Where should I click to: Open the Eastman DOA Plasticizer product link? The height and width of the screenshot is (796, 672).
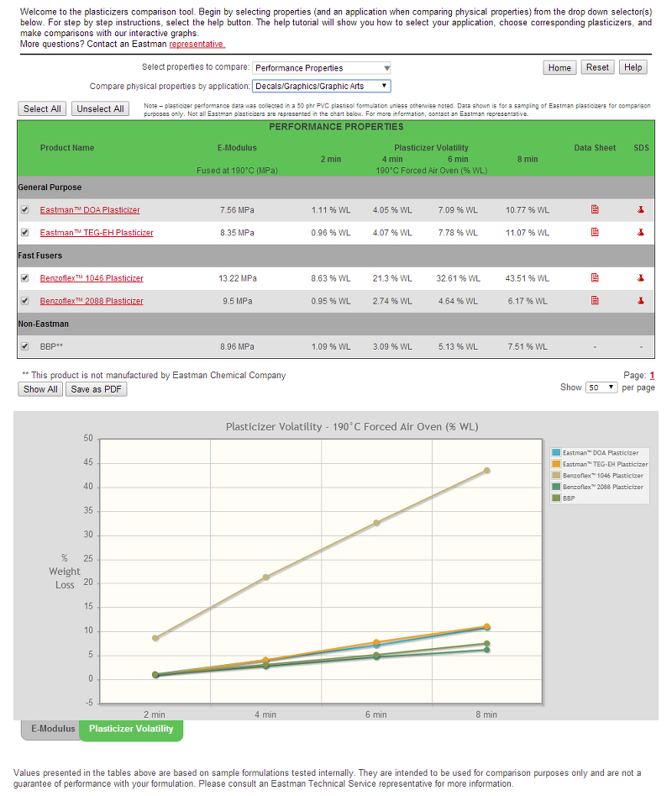coord(90,209)
